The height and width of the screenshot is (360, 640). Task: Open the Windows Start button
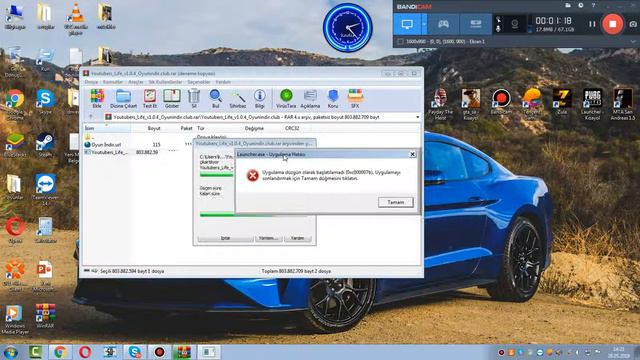[11, 352]
